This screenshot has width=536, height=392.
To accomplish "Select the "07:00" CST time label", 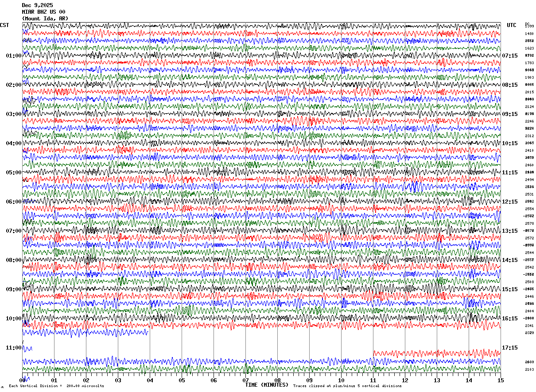I will point(14,231).
